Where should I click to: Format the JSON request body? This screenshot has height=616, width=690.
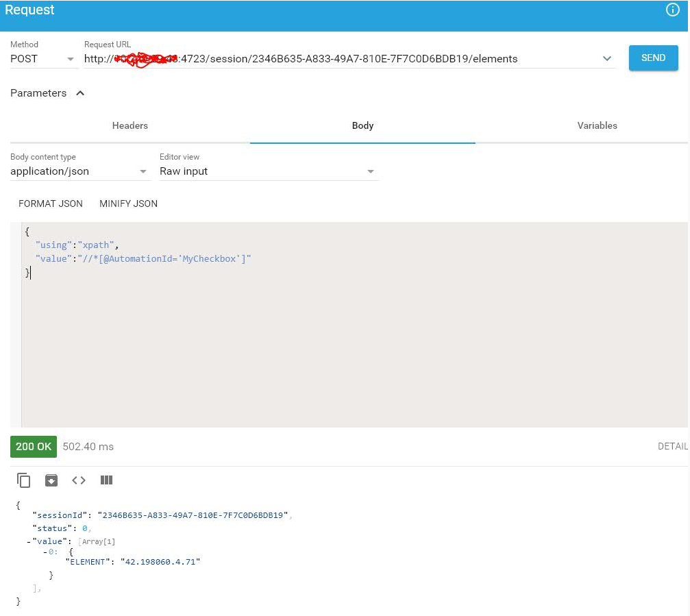click(x=50, y=204)
